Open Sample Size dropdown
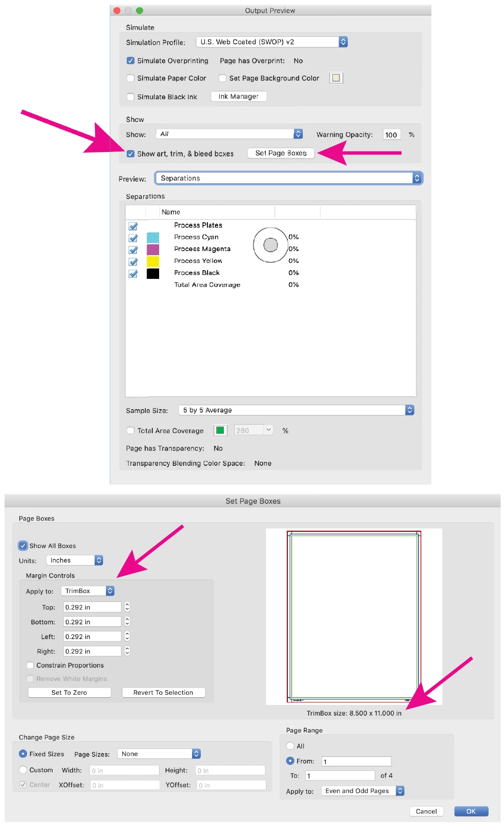This screenshot has width=504, height=825. pyautogui.click(x=296, y=410)
